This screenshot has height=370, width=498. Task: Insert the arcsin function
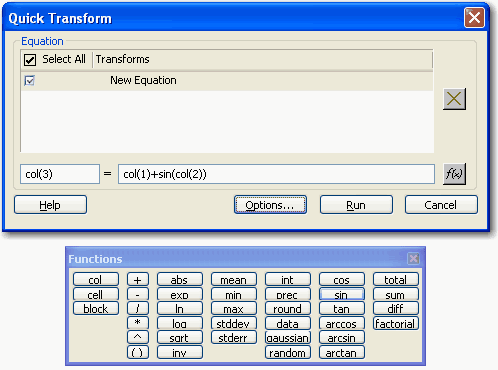[342, 337]
